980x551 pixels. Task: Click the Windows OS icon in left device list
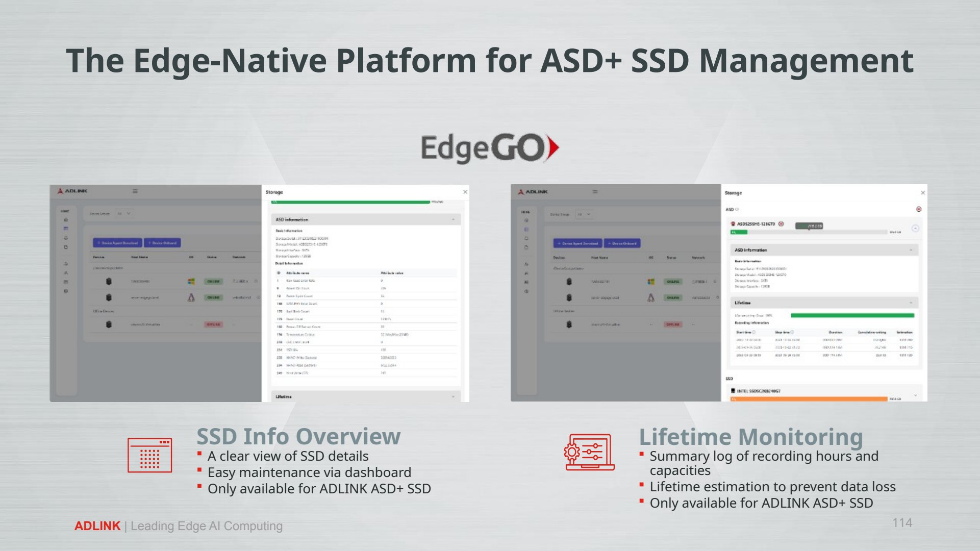pyautogui.click(x=191, y=281)
